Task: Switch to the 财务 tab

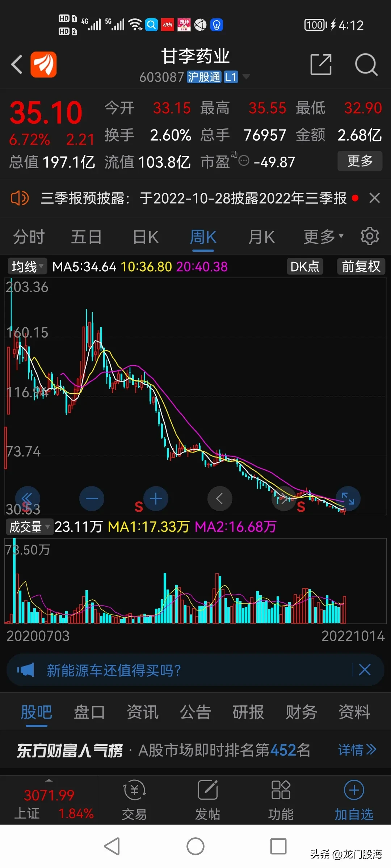Action: click(301, 712)
